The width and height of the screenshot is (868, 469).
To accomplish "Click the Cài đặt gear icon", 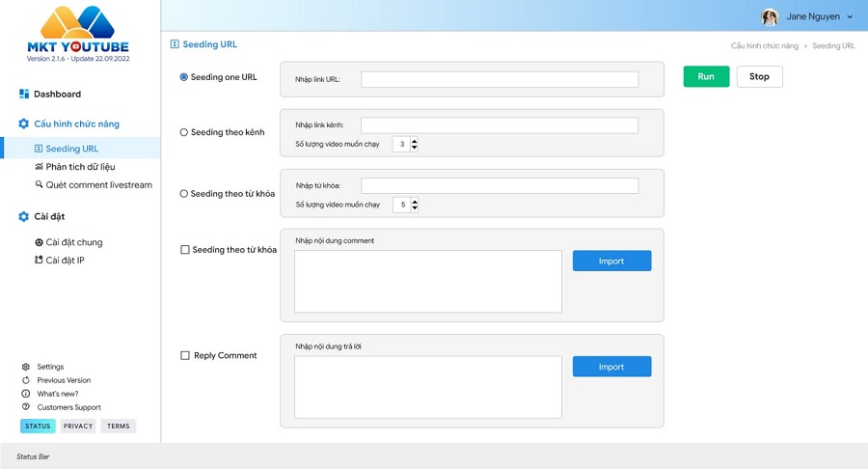I will 24,217.
